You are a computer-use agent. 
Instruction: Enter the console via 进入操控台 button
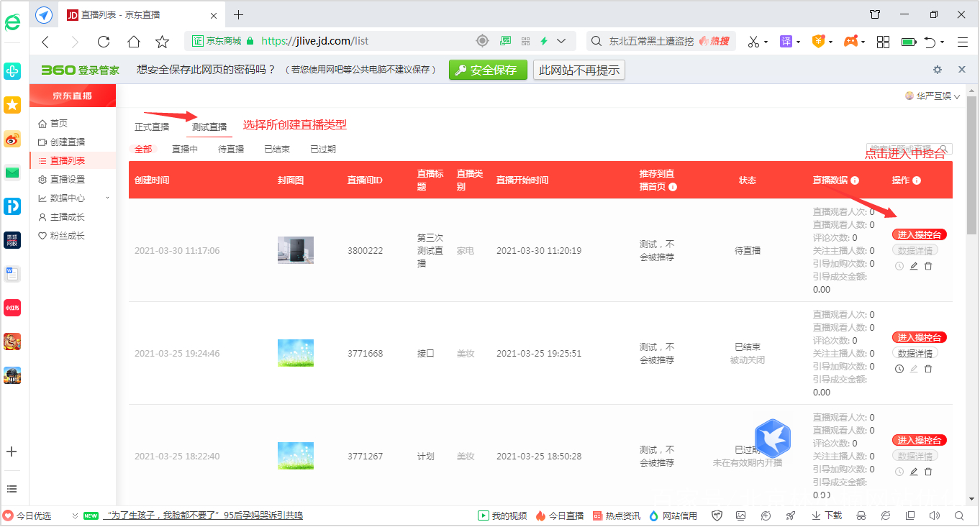919,234
